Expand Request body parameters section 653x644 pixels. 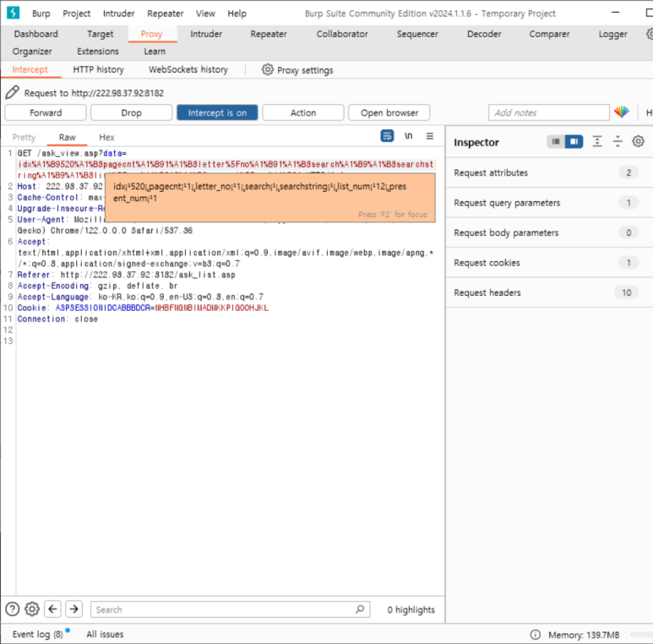tap(549, 232)
